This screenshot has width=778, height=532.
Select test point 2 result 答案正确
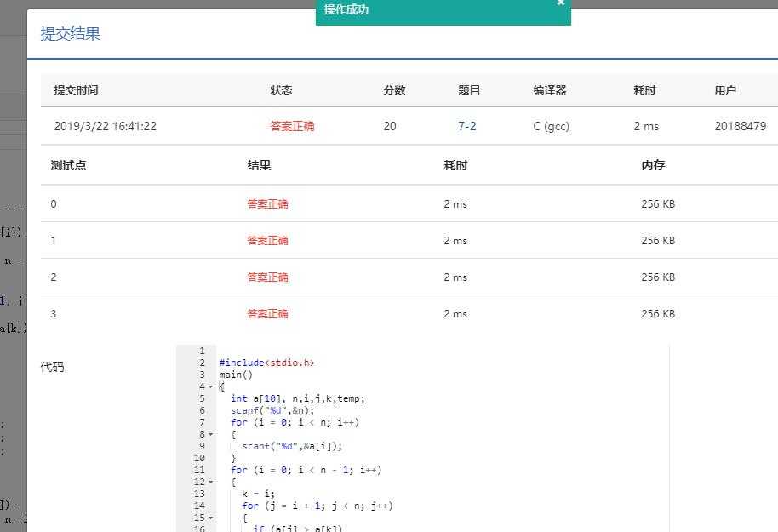click(267, 277)
